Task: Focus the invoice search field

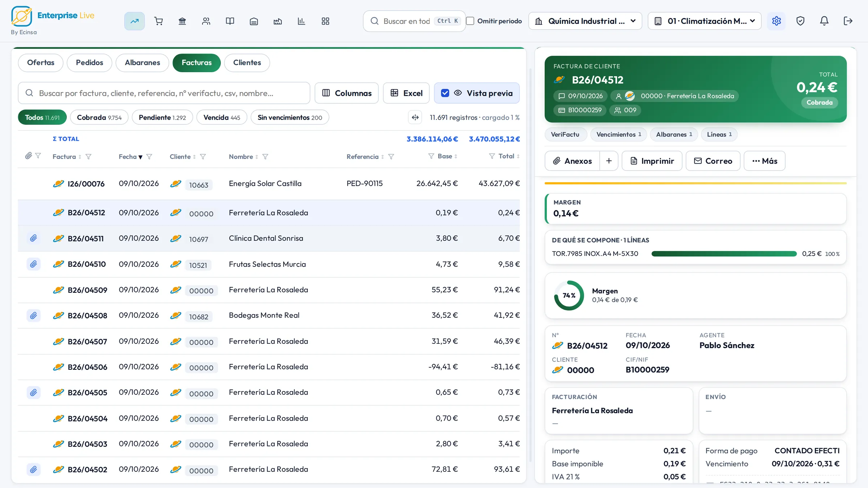Action: pos(164,93)
